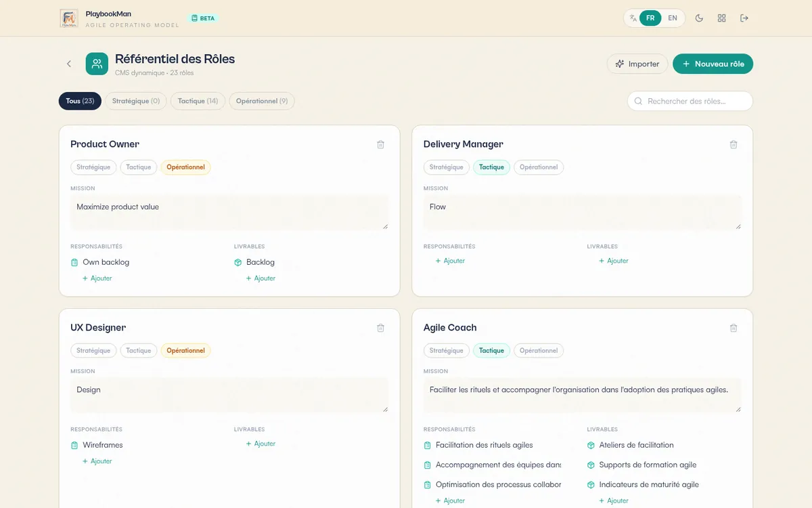Viewport: 812px width, 508px height.
Task: Toggle Opérationnel on Product Owner
Action: (x=185, y=167)
